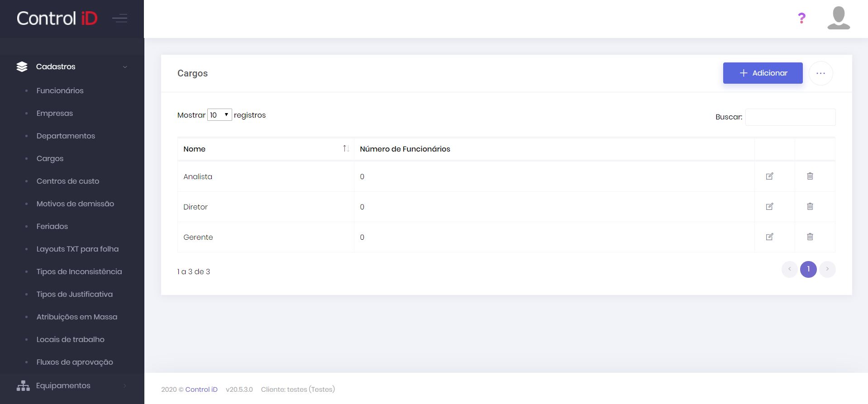Open the records-per-page dropdown
Screen dimensions: 868x404
tap(219, 115)
